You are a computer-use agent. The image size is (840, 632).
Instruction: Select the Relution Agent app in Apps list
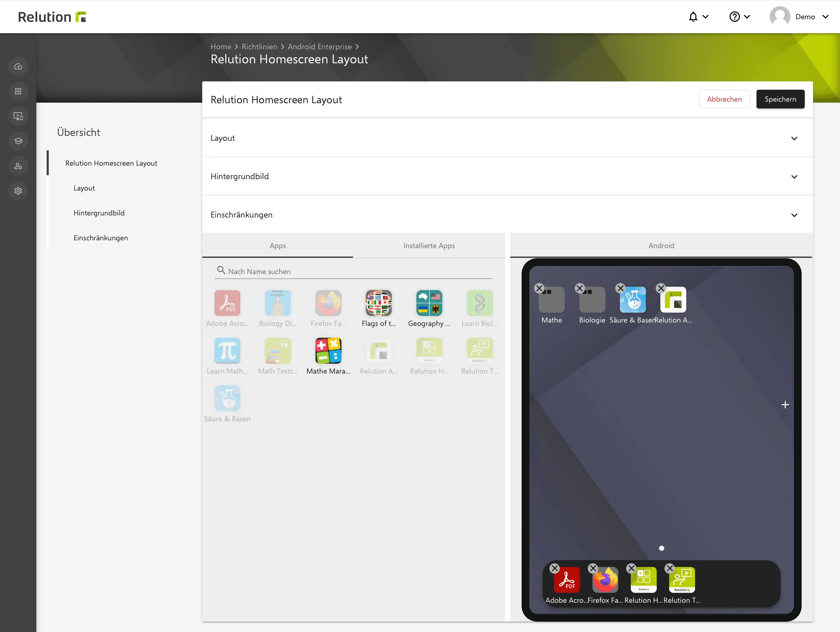(379, 350)
